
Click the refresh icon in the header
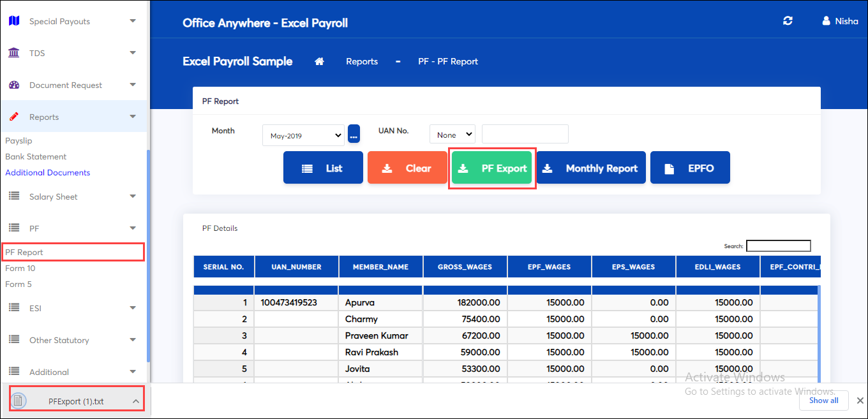(x=788, y=21)
